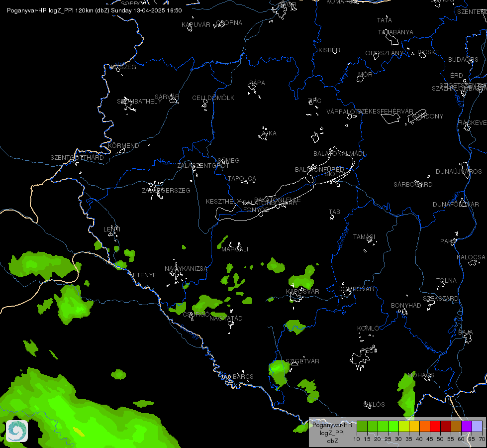This screenshot has height=448, width=487.
Task: Click the BARCS town label
Action: (x=243, y=376)
